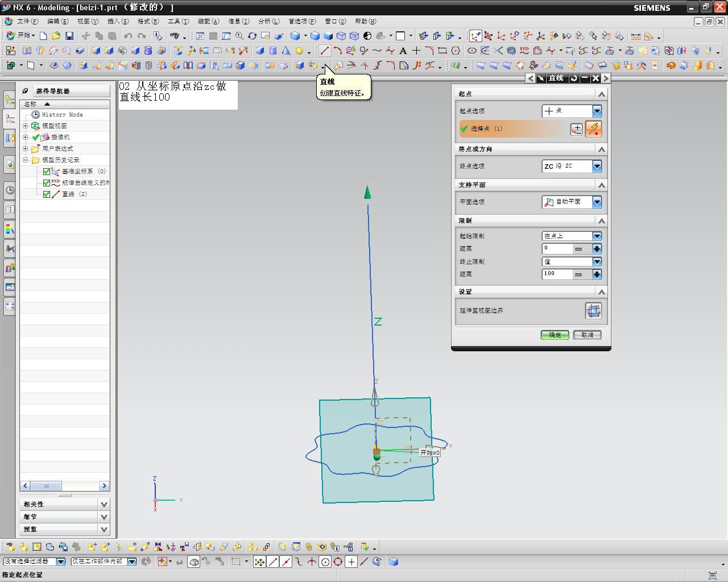728x582 pixels.
Task: Click the navigator horizontal scrollbar
Action: click(x=65, y=485)
